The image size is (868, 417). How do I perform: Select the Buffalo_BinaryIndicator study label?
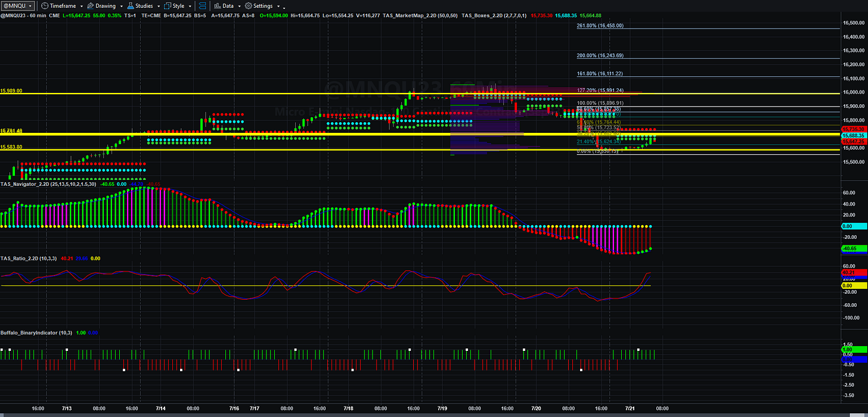(28, 332)
